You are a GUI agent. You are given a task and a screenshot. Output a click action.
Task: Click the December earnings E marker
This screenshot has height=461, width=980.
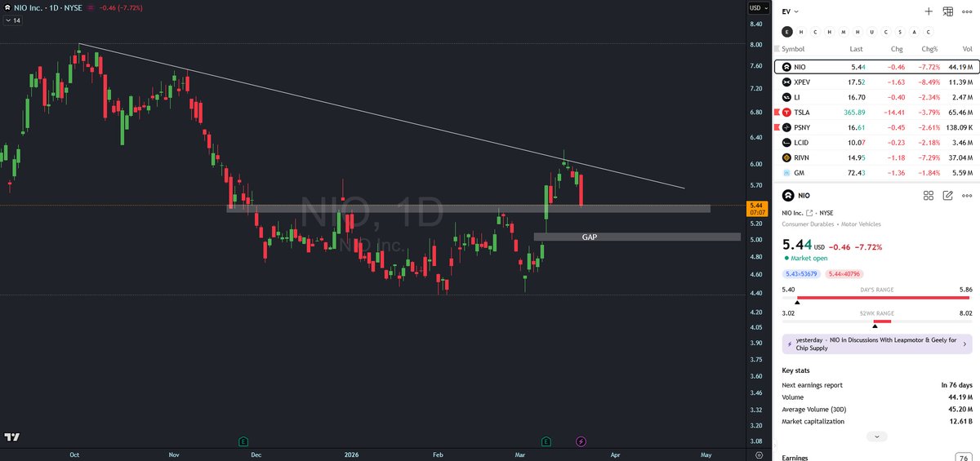point(243,441)
